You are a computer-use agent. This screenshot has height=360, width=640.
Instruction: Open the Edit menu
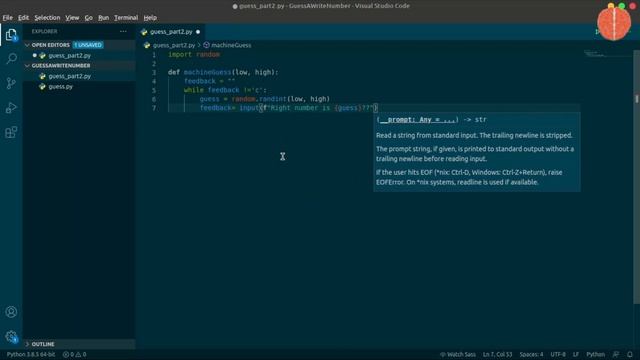click(23, 18)
